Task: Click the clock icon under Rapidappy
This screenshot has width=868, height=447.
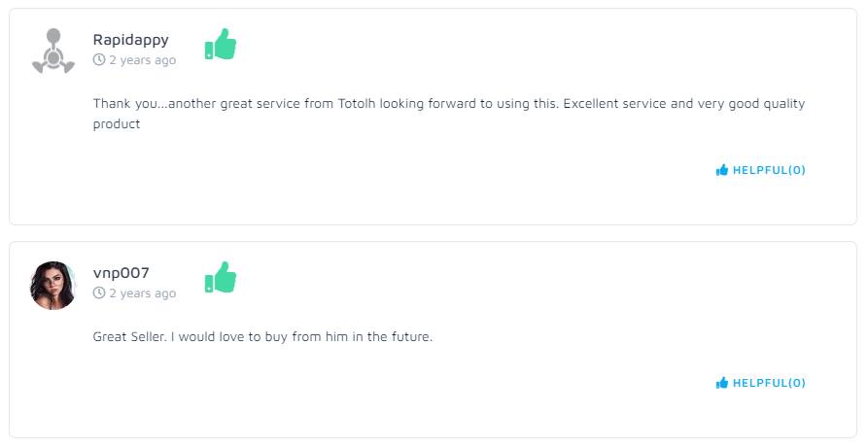Action: (99, 60)
